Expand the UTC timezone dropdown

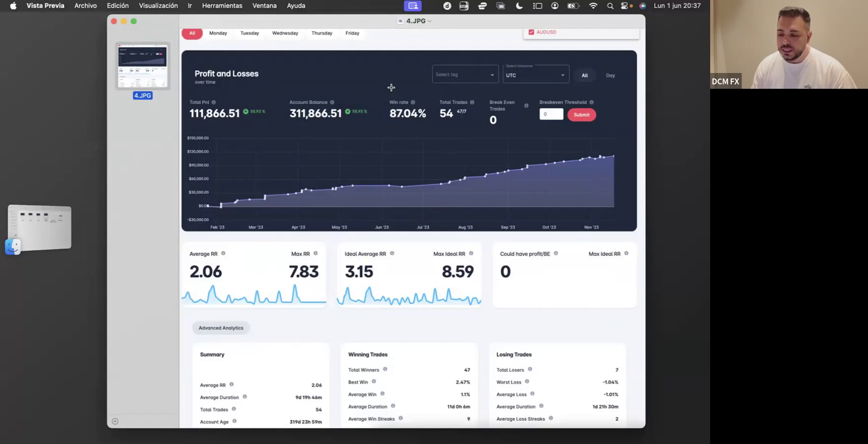(536, 74)
